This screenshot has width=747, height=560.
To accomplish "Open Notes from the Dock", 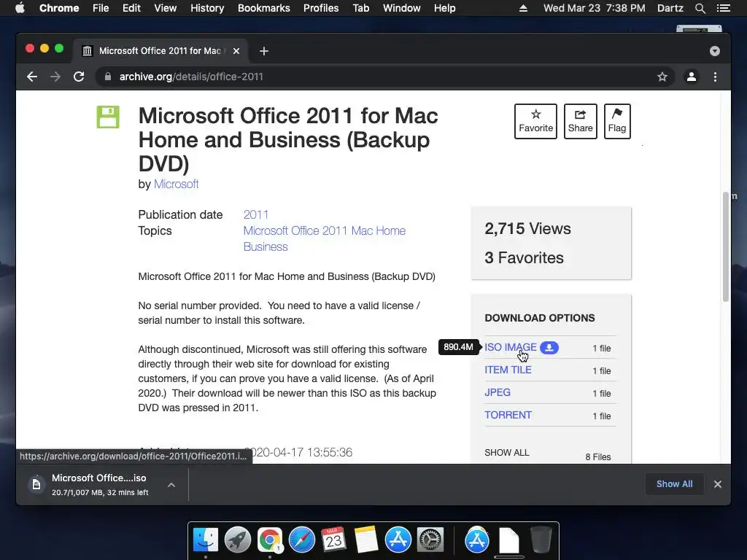I will (x=366, y=540).
